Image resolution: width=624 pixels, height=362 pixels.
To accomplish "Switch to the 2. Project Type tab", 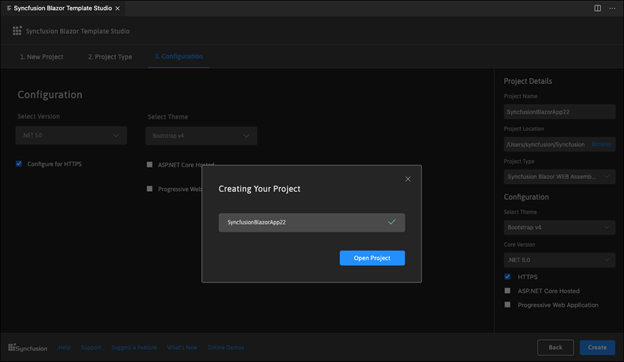I will click(x=110, y=57).
